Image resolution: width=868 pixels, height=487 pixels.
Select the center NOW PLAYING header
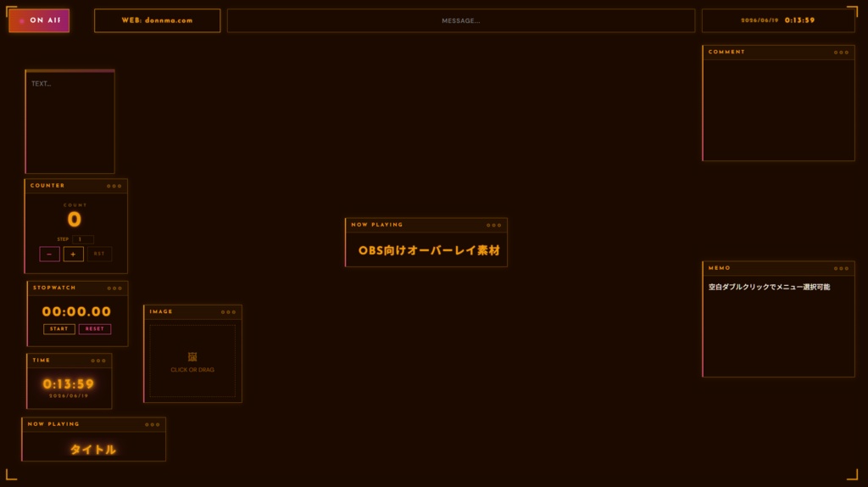tap(426, 225)
